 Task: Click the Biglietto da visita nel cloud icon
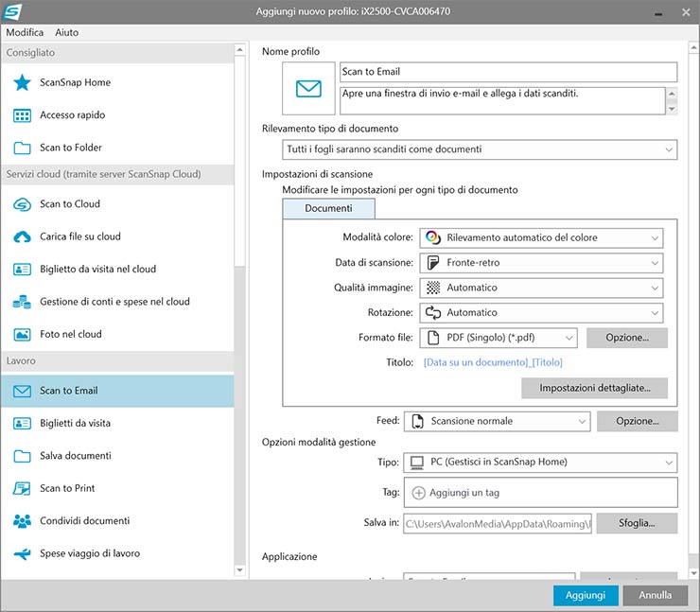coord(22,270)
